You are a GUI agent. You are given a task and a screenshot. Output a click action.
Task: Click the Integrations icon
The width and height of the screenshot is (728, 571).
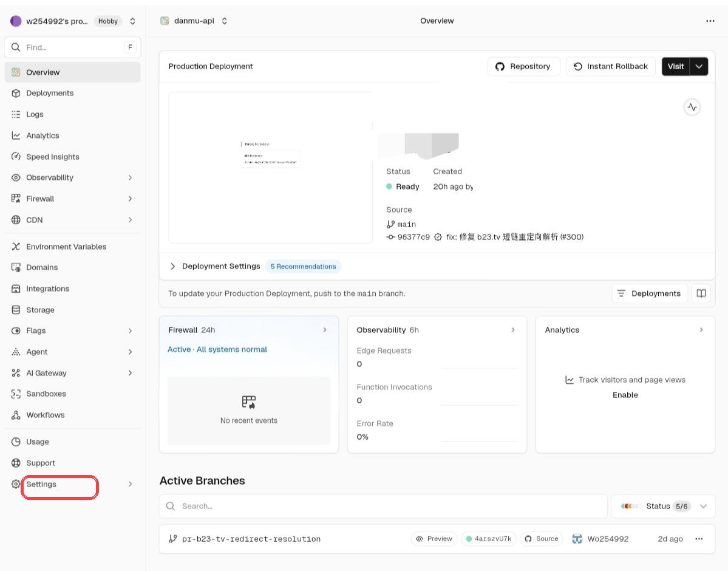point(16,289)
